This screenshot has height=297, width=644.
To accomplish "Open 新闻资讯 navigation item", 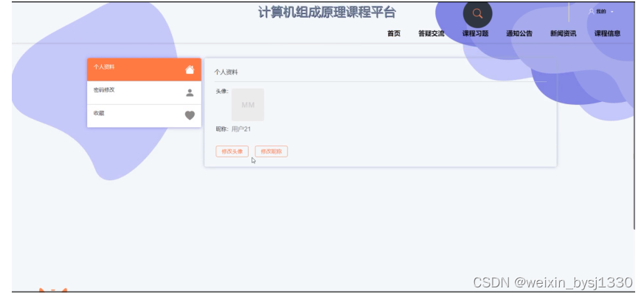I will pos(563,34).
